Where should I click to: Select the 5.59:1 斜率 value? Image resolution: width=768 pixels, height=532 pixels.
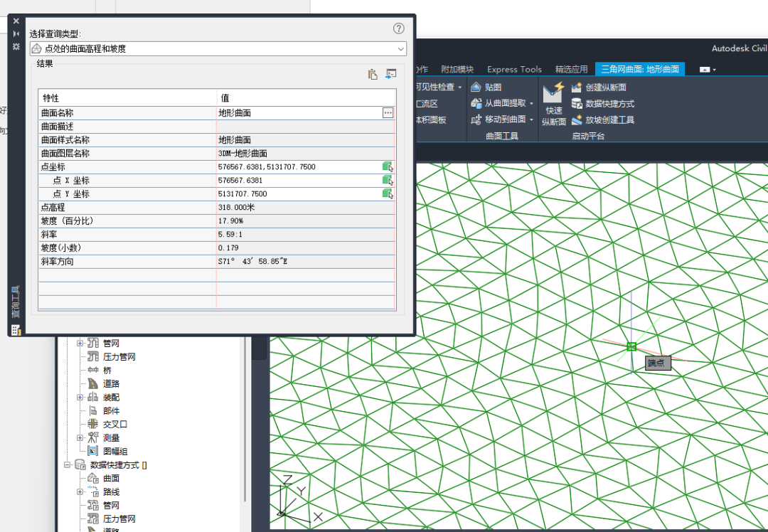pos(230,235)
